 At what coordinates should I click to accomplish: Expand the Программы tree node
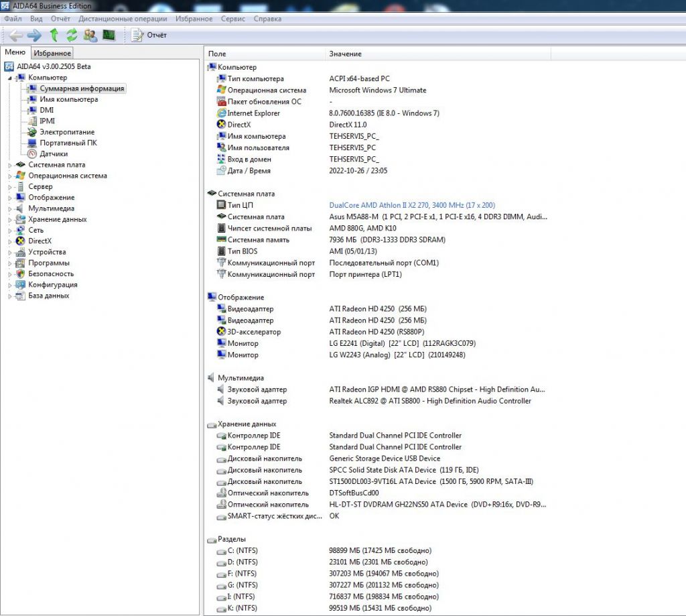pos(9,263)
